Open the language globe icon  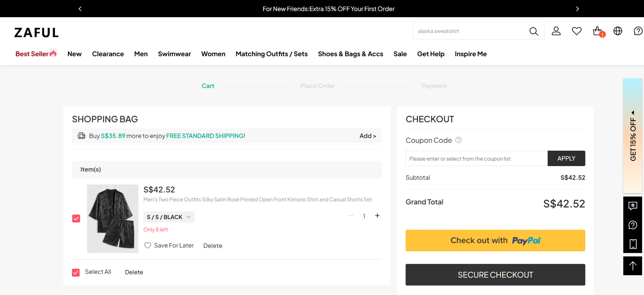coord(618,31)
